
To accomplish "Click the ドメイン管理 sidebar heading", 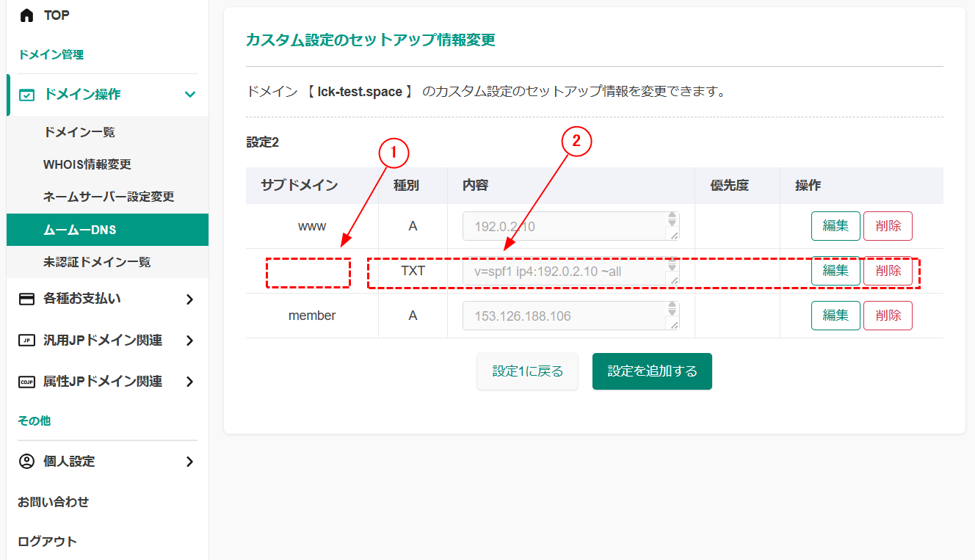I will (51, 54).
